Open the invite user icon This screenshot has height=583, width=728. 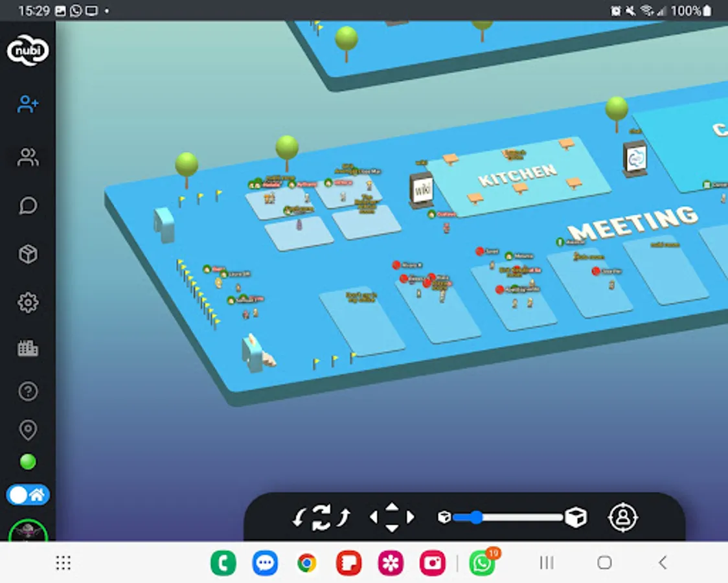(x=28, y=104)
